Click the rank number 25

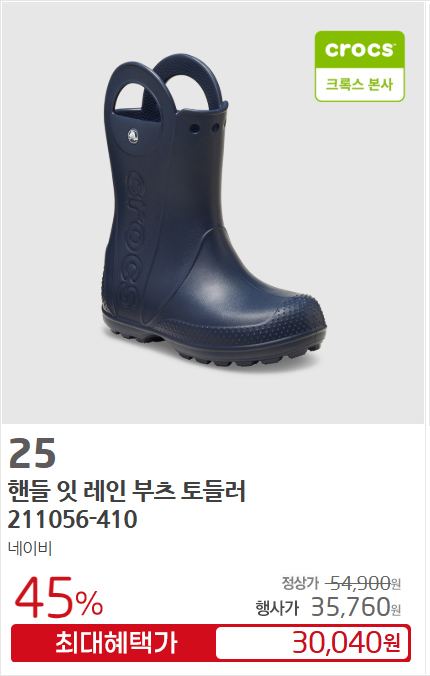click(x=32, y=453)
